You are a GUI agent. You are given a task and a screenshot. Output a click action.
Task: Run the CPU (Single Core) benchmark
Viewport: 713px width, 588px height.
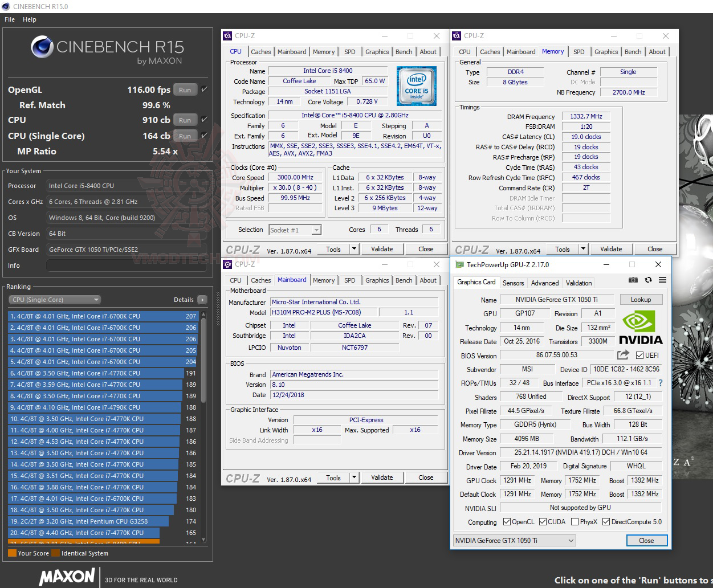click(x=185, y=136)
